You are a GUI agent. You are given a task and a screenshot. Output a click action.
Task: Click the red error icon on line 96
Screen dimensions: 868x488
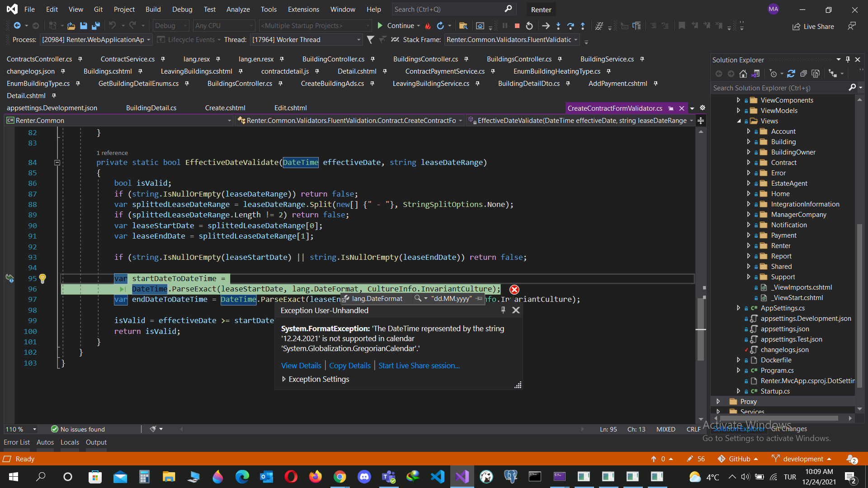514,290
